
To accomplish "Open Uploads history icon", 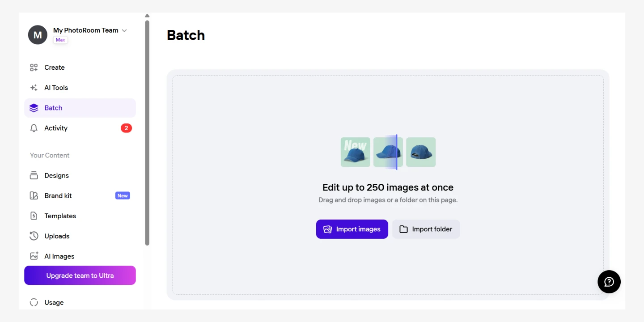I will click(x=34, y=236).
